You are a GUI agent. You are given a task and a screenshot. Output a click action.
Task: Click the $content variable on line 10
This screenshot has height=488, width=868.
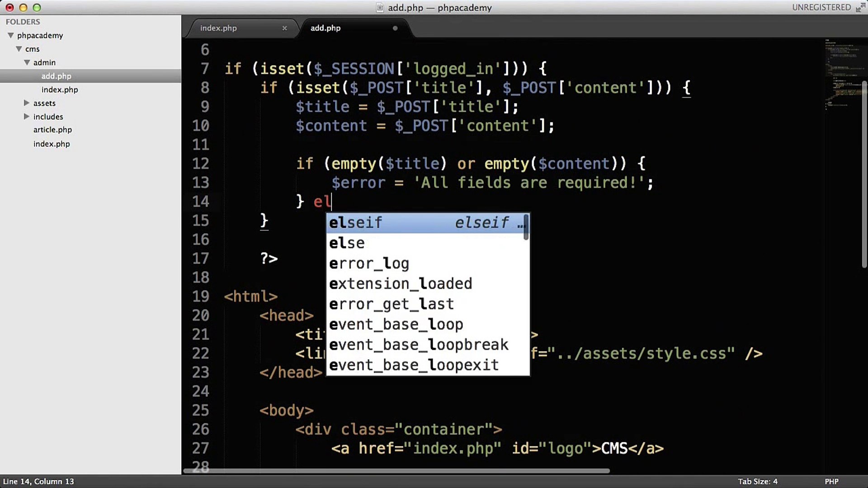click(x=331, y=126)
